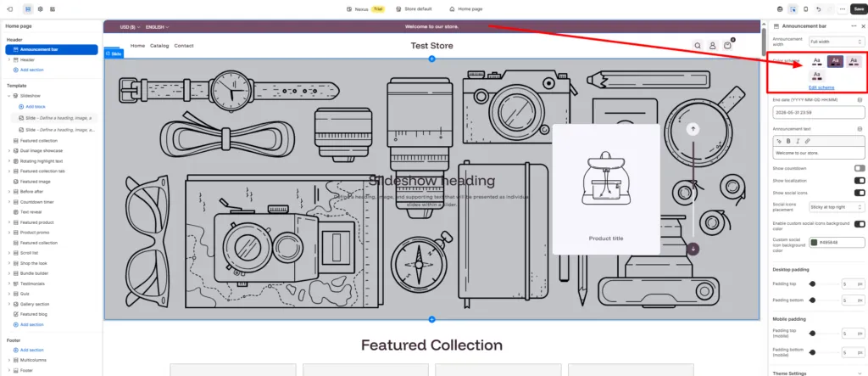Click the Edit scheme link
Screen dimensions: 868x376
(821, 87)
